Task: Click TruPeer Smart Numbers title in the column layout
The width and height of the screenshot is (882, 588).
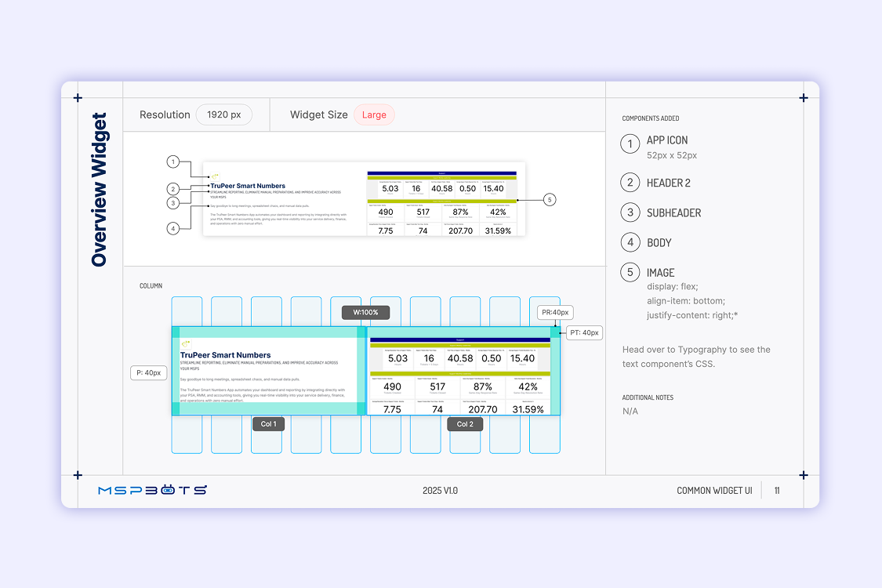Action: (226, 355)
